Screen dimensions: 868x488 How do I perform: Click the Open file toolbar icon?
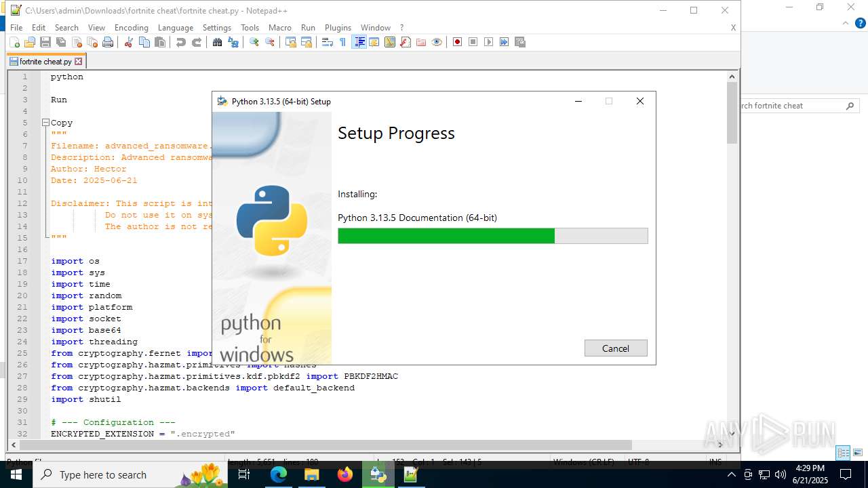29,42
